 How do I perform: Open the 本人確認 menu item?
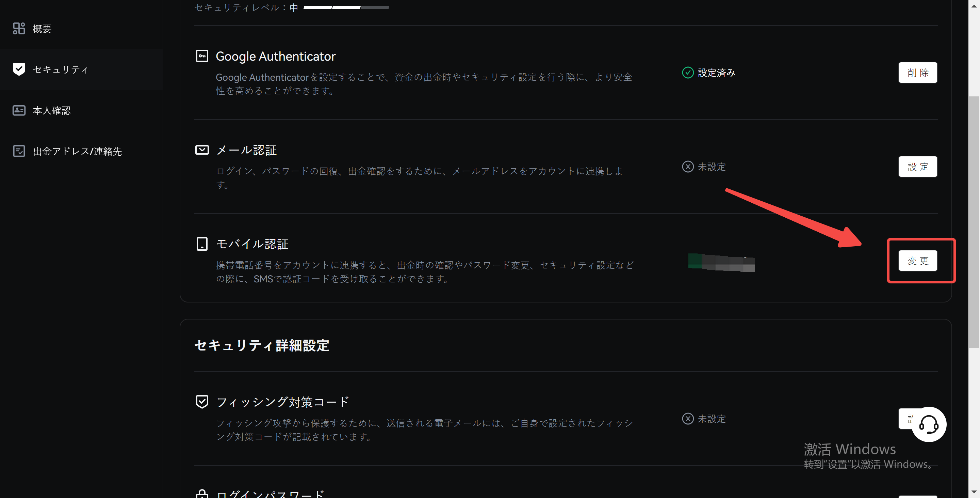pyautogui.click(x=52, y=110)
